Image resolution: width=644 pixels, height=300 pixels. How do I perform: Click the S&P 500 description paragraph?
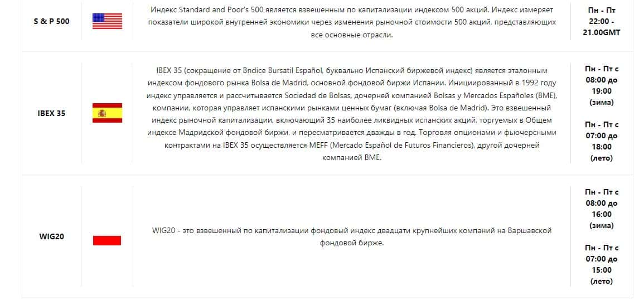click(352, 22)
